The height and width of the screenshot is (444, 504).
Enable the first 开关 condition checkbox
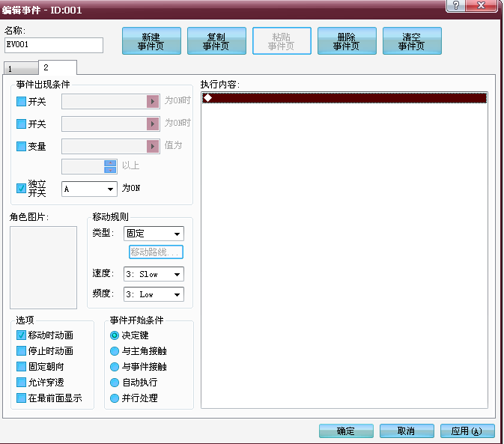(21, 102)
